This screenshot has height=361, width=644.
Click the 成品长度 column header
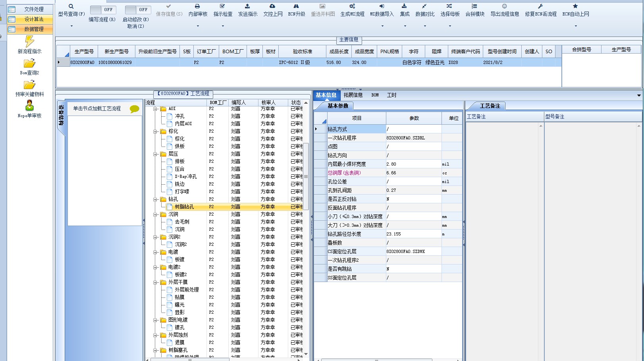(x=339, y=52)
